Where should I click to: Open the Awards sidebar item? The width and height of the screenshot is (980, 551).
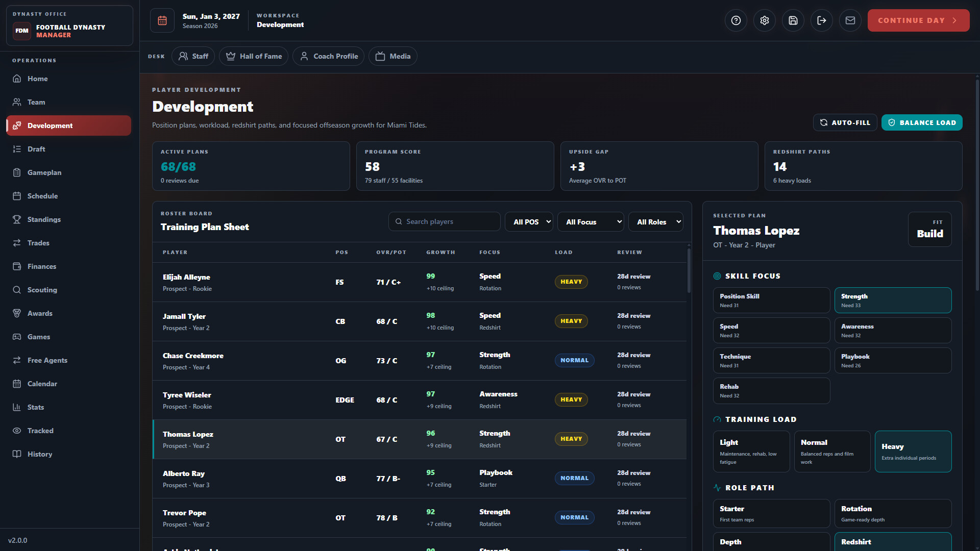68,313
